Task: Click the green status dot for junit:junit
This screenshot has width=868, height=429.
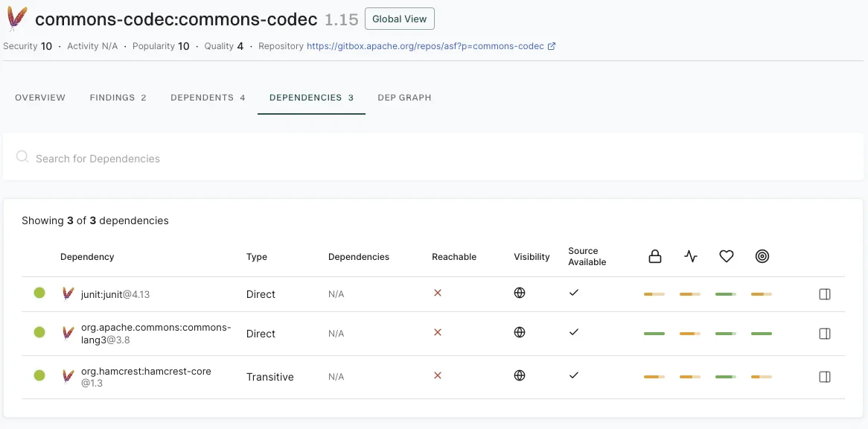Action: [39, 293]
